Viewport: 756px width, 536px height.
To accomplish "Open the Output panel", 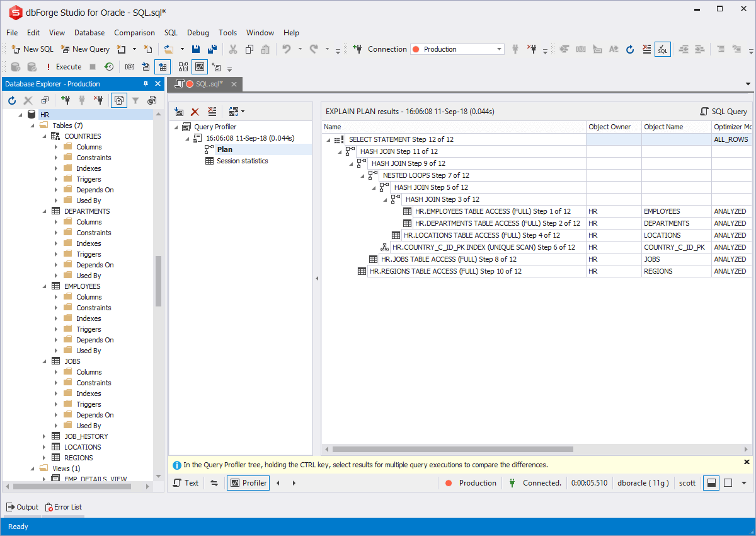I will click(x=22, y=507).
